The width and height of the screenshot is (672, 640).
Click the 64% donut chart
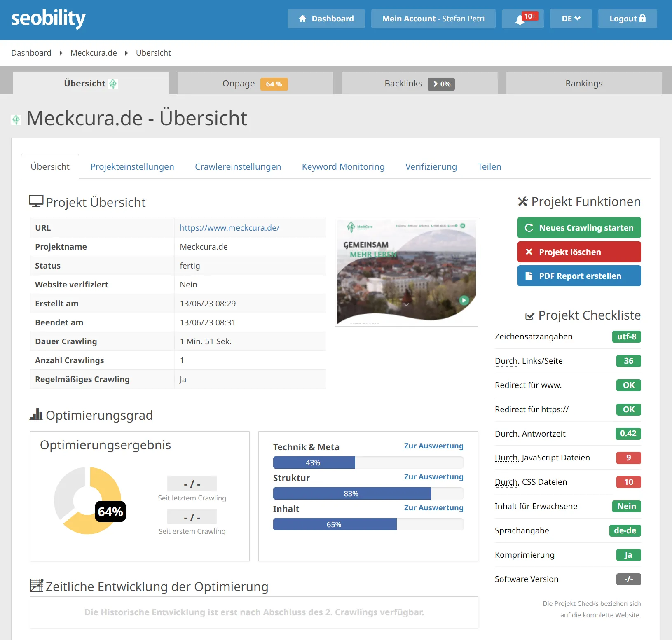(x=88, y=500)
